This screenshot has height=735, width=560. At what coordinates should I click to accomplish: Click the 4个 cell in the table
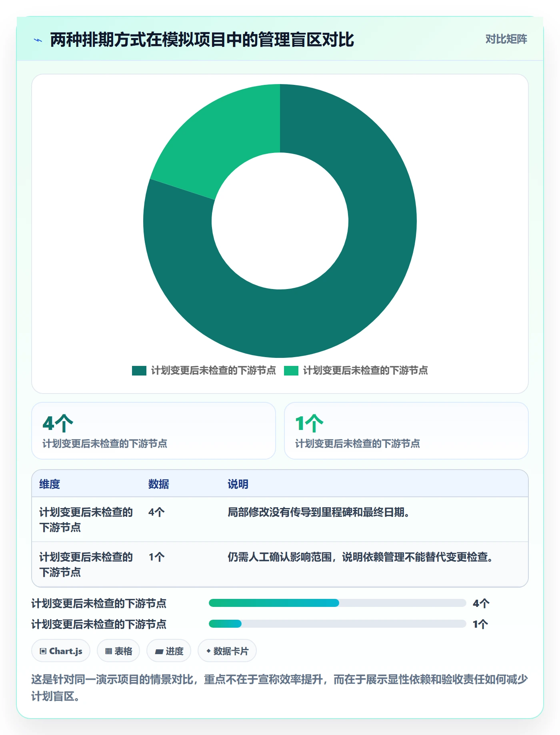[156, 512]
